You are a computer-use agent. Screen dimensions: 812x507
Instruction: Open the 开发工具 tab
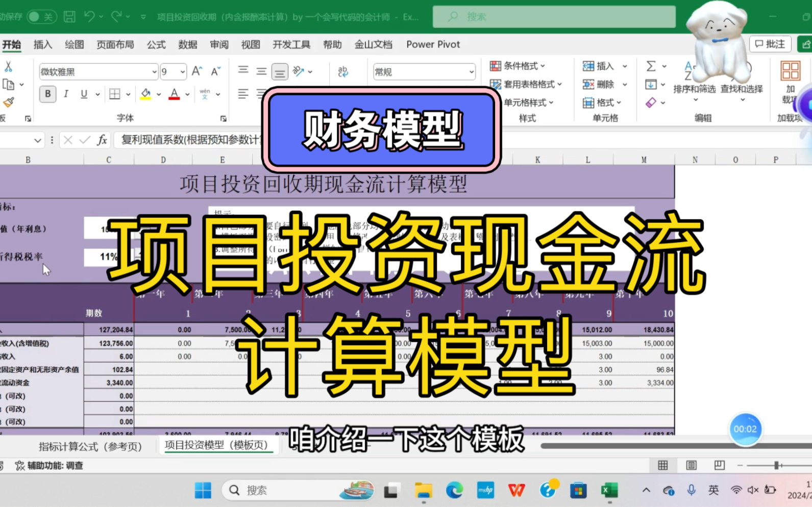point(291,44)
